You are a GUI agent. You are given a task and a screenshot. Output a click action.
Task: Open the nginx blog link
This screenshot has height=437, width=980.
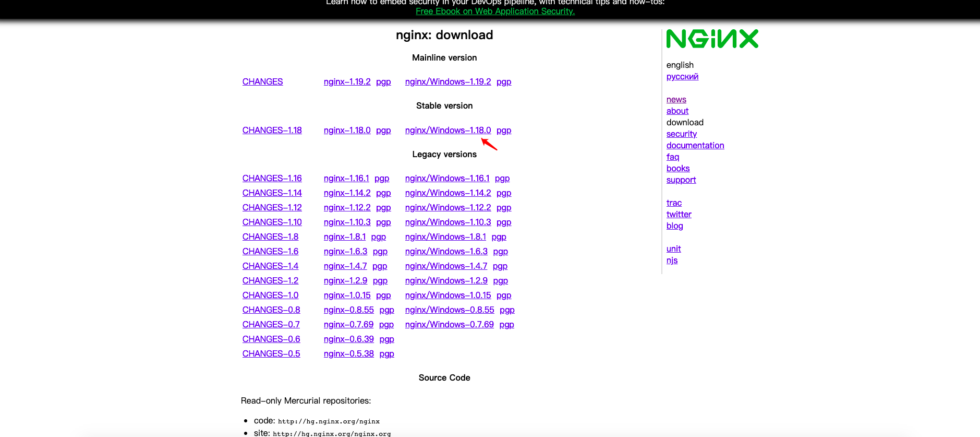675,226
